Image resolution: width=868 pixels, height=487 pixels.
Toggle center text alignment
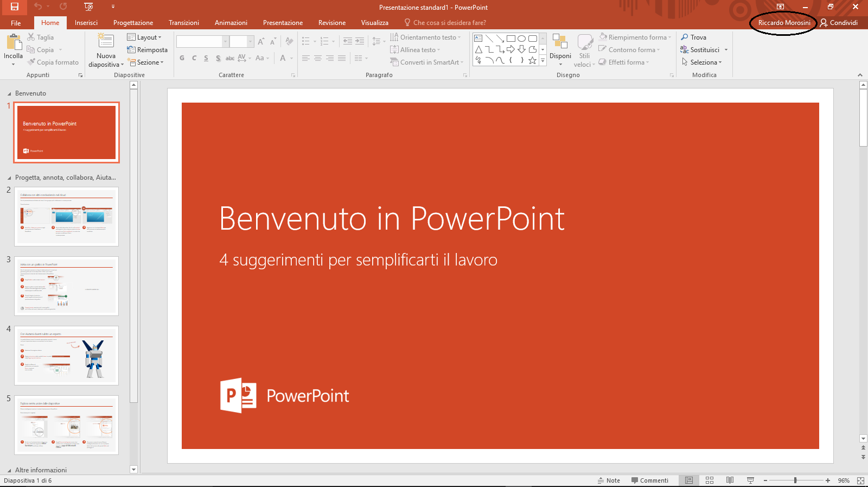(x=318, y=58)
